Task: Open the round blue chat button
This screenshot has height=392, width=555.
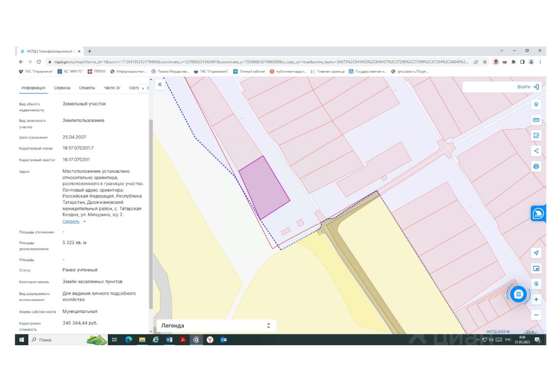Action: point(518,295)
